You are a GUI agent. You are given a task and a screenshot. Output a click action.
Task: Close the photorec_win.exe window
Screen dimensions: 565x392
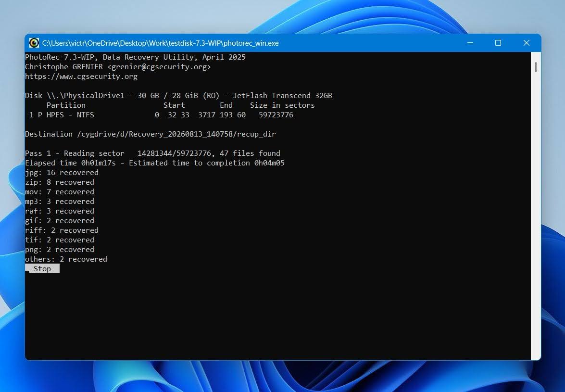pos(526,43)
